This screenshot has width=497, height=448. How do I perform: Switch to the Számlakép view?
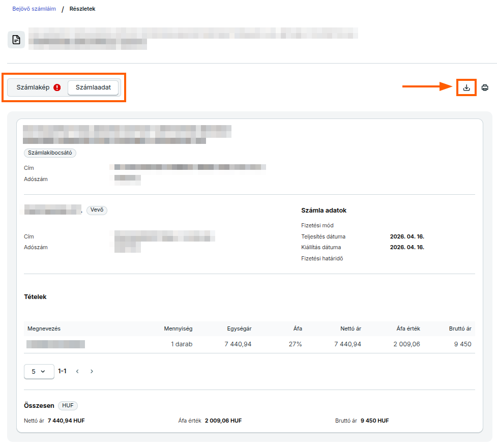click(x=33, y=87)
